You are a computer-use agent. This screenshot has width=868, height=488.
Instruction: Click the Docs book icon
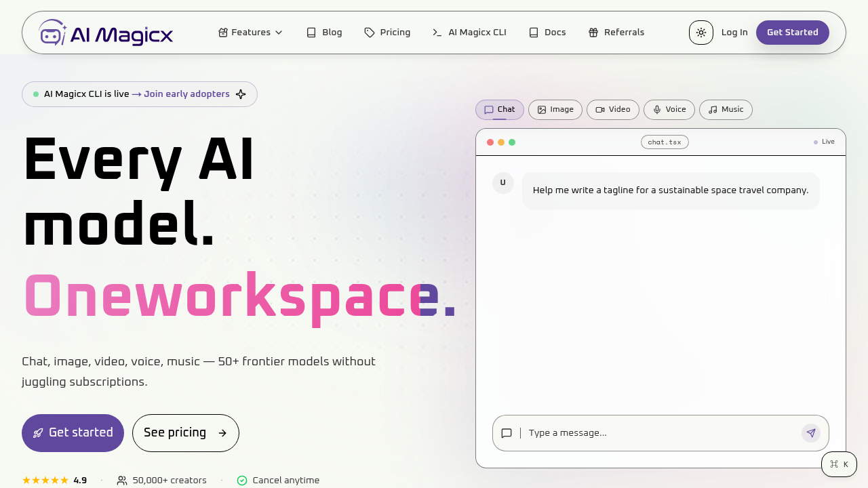(x=534, y=33)
